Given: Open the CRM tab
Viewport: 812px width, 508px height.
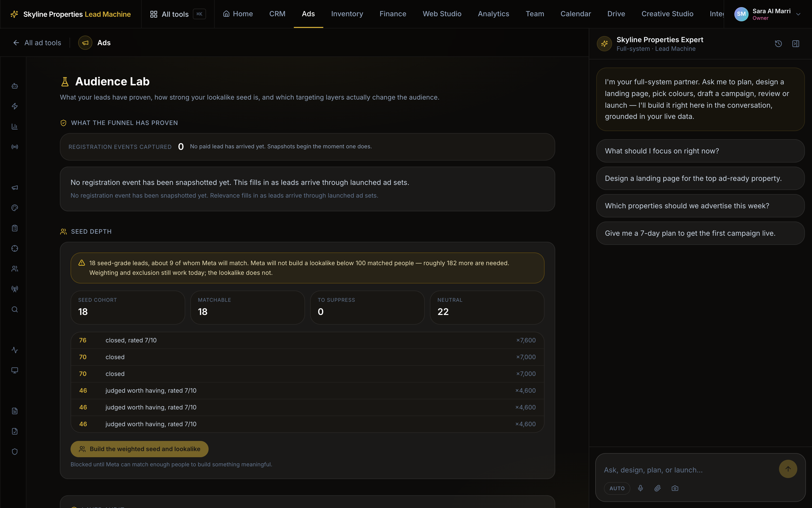Looking at the screenshot, I should click(x=277, y=14).
